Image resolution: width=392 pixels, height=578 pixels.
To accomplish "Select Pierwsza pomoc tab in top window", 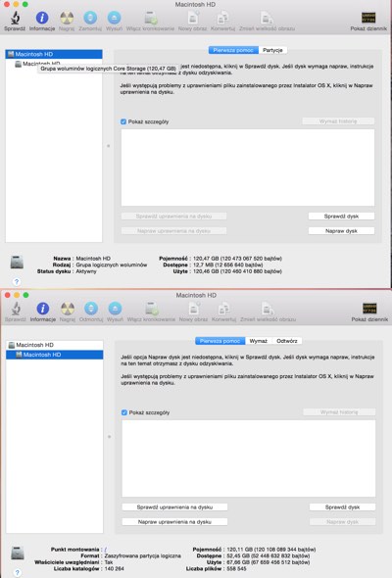I will [233, 50].
